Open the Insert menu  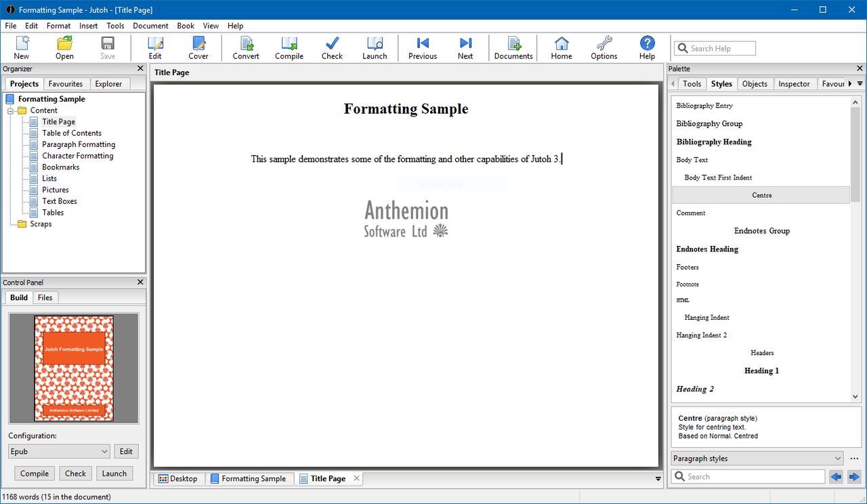(89, 26)
